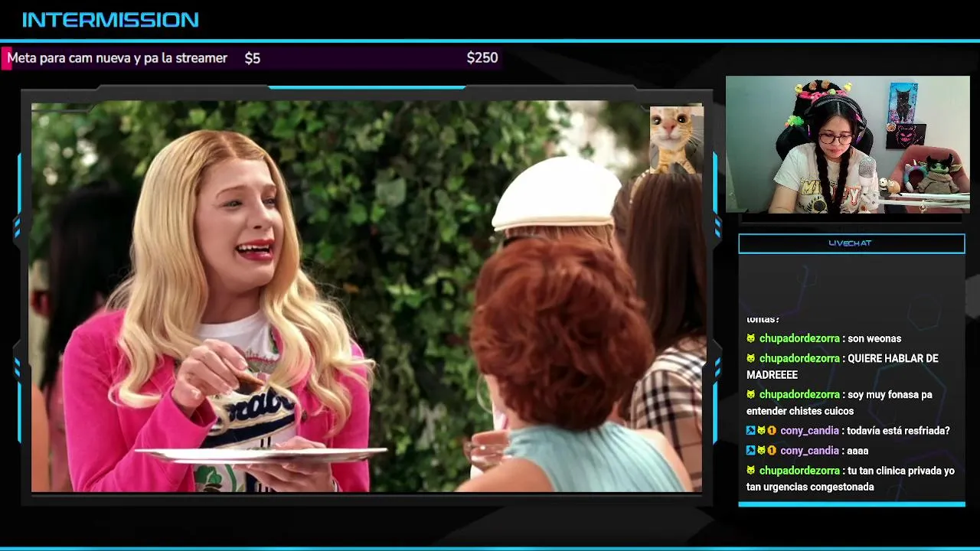Click the 'todavía está resfriada?' message text

(898, 431)
